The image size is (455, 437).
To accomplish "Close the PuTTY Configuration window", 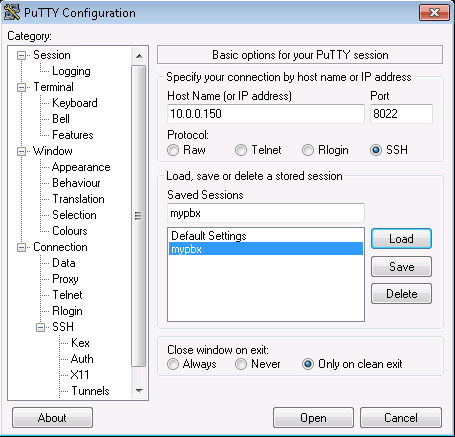I will pos(434,13).
